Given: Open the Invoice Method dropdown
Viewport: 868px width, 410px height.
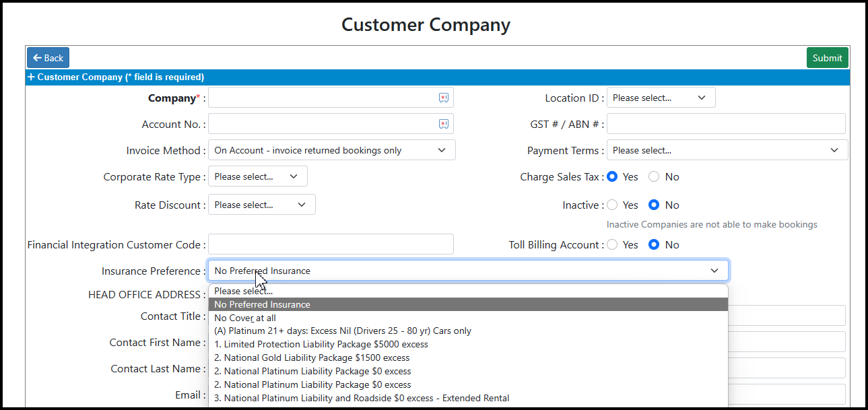Looking at the screenshot, I should coord(331,151).
